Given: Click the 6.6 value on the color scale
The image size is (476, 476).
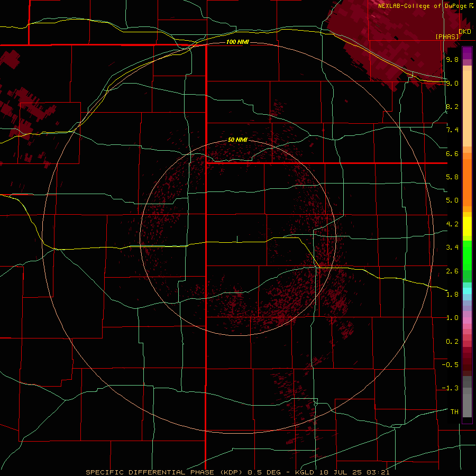Looking at the screenshot, I should (x=452, y=153).
